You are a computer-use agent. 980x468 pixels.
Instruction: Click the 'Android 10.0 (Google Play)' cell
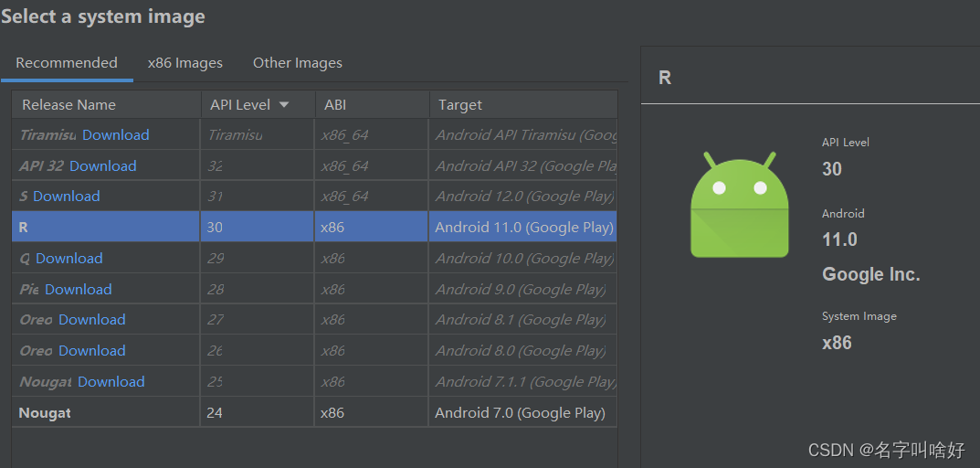(523, 258)
